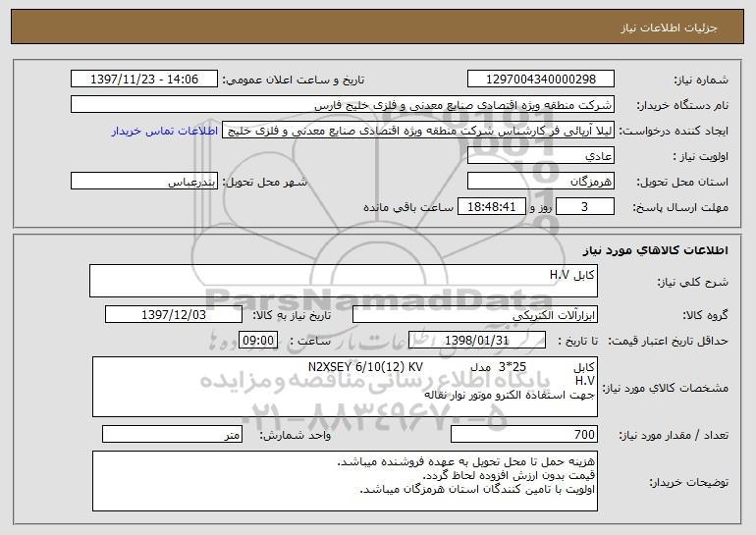Click the label مهلت ارسال پاسخ
The image size is (756, 535).
click(x=680, y=207)
